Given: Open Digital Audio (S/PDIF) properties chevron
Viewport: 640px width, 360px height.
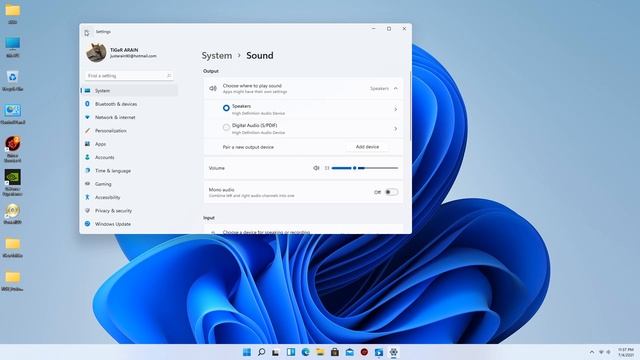Looking at the screenshot, I should pyautogui.click(x=396, y=129).
